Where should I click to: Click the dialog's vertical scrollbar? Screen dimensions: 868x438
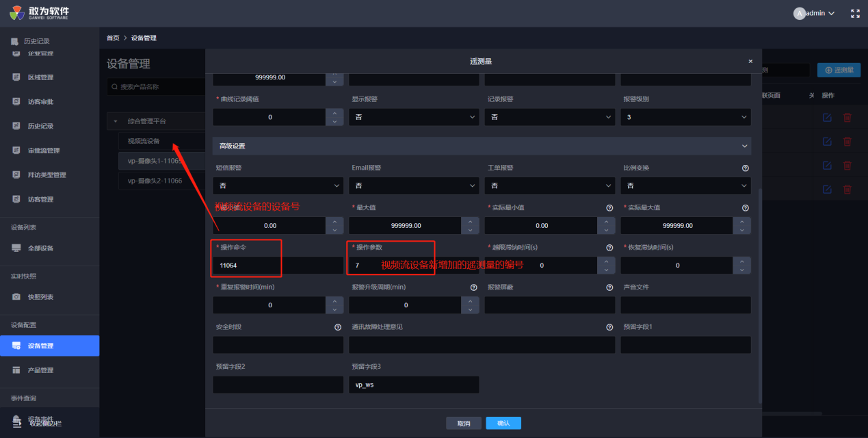pos(759,296)
